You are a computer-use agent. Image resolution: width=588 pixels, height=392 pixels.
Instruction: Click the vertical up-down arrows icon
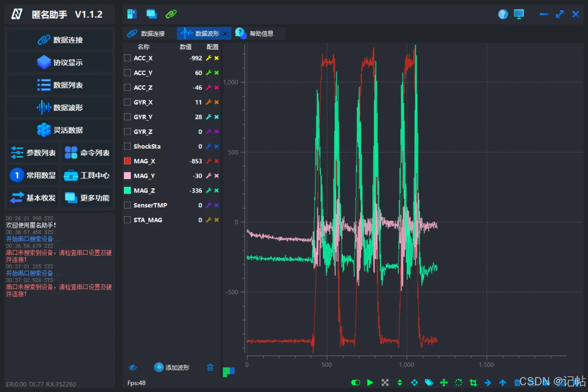tap(400, 382)
